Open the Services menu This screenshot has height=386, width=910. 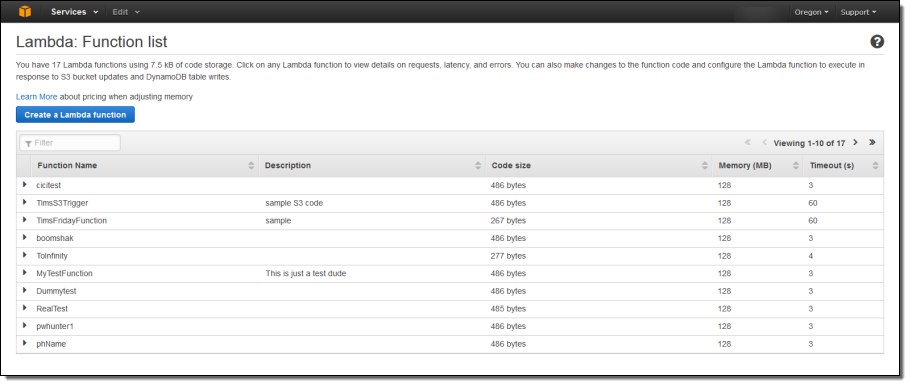click(x=74, y=12)
